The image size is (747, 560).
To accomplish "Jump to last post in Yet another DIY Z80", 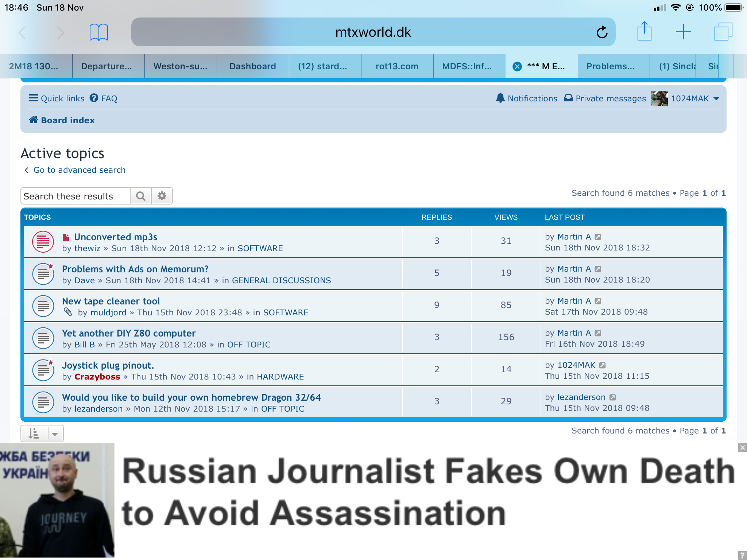I will point(598,333).
